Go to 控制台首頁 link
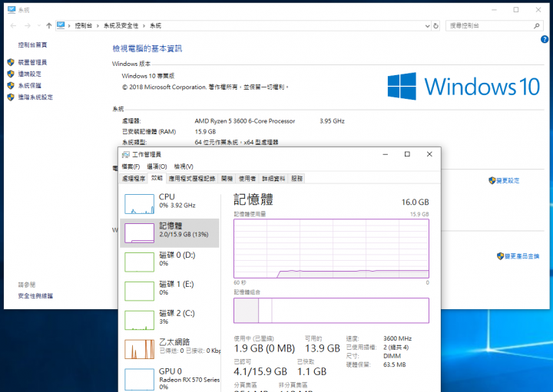553x392 pixels. tap(32, 44)
